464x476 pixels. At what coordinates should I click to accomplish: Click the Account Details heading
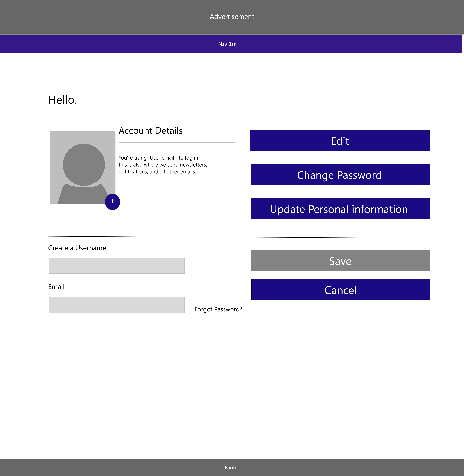pyautogui.click(x=151, y=131)
